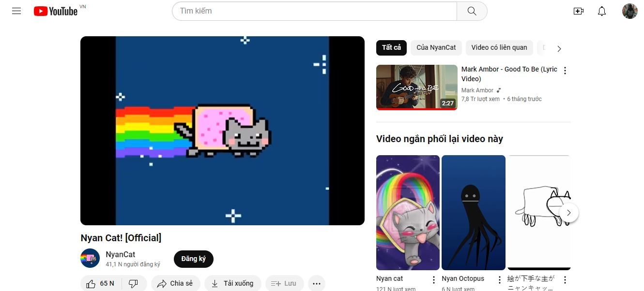Show next shorts with carousel arrow

point(569,213)
